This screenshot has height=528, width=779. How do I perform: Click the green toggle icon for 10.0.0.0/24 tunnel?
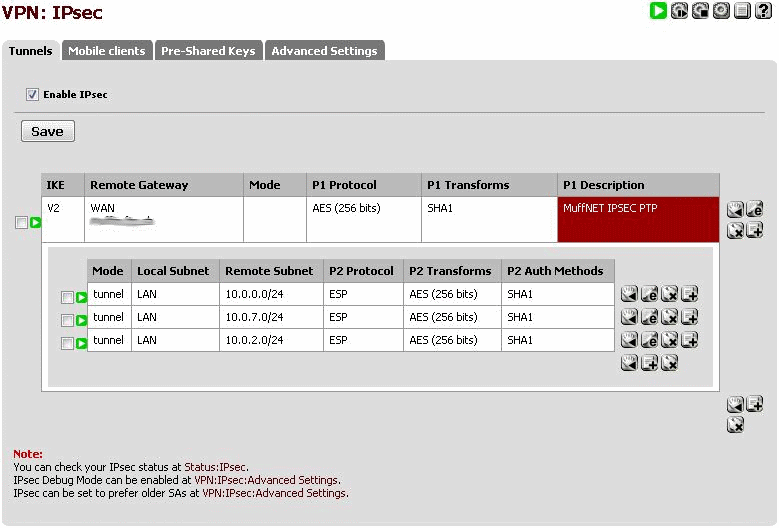[82, 297]
